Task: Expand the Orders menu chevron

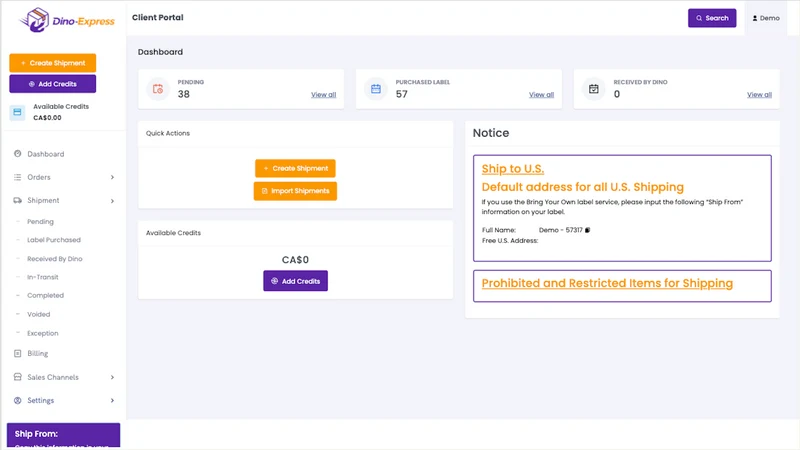Action: click(112, 177)
